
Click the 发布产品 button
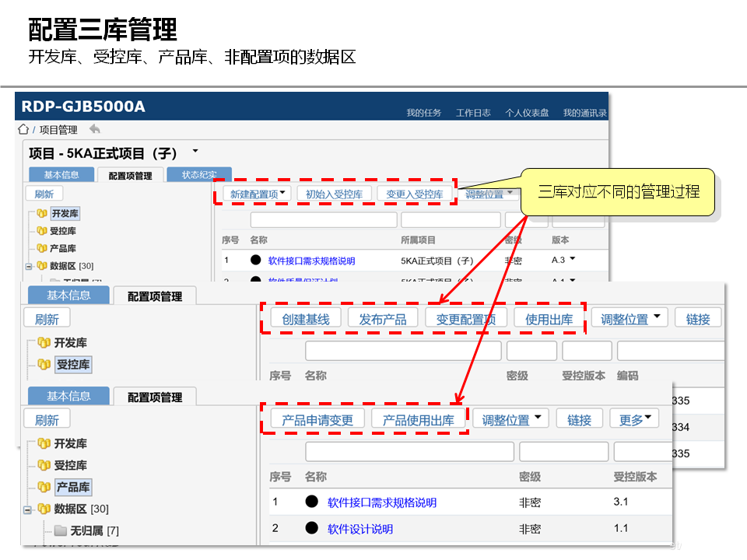coord(383,319)
